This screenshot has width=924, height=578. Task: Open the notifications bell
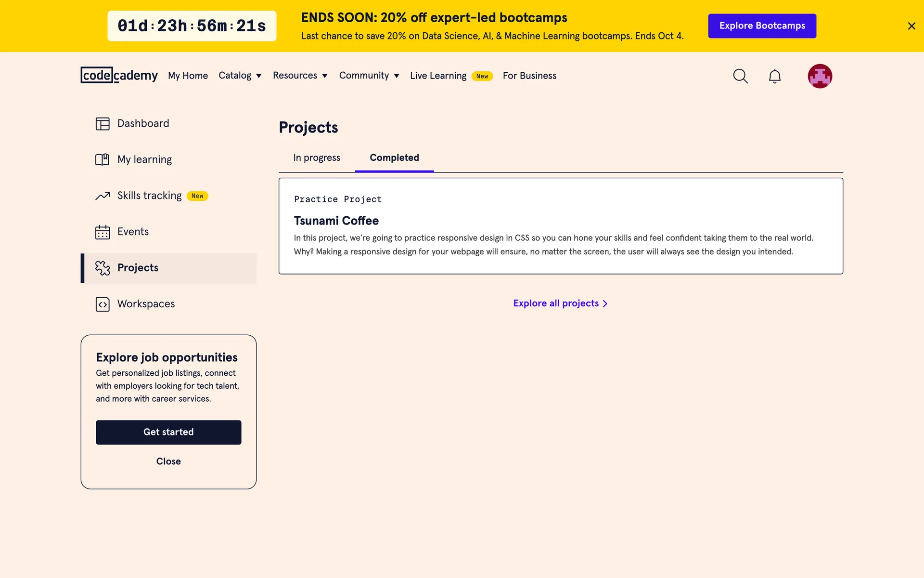click(x=774, y=76)
